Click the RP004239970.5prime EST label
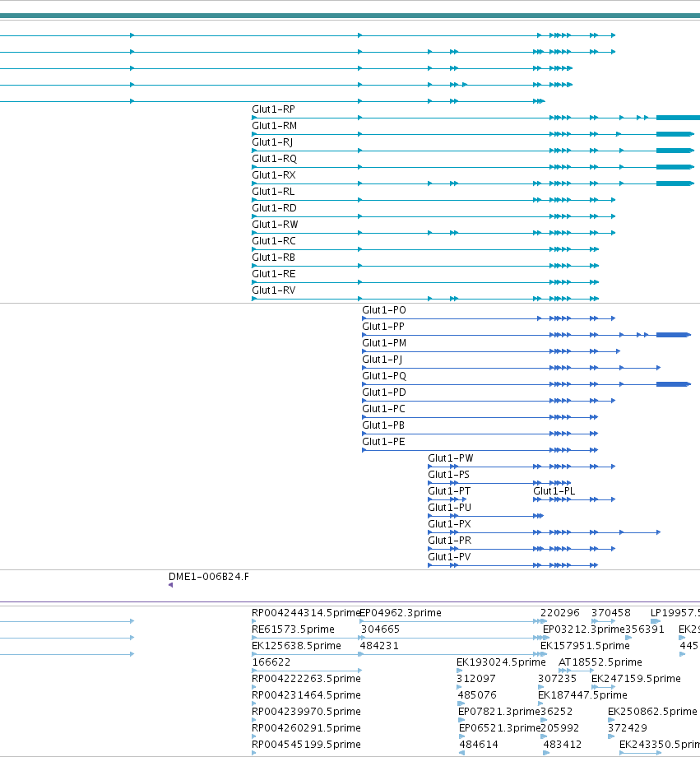 pos(307,711)
